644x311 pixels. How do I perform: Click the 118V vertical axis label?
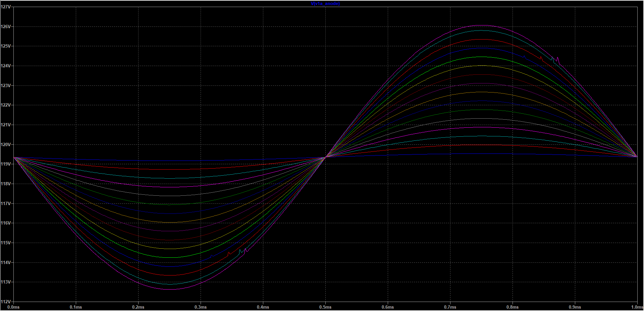click(x=5, y=184)
